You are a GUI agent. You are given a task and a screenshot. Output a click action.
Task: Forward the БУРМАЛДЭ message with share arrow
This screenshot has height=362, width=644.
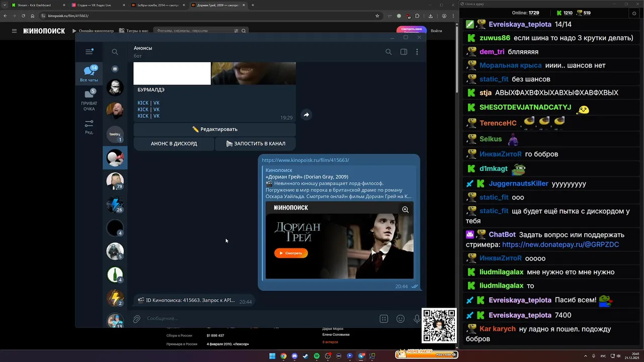click(306, 115)
